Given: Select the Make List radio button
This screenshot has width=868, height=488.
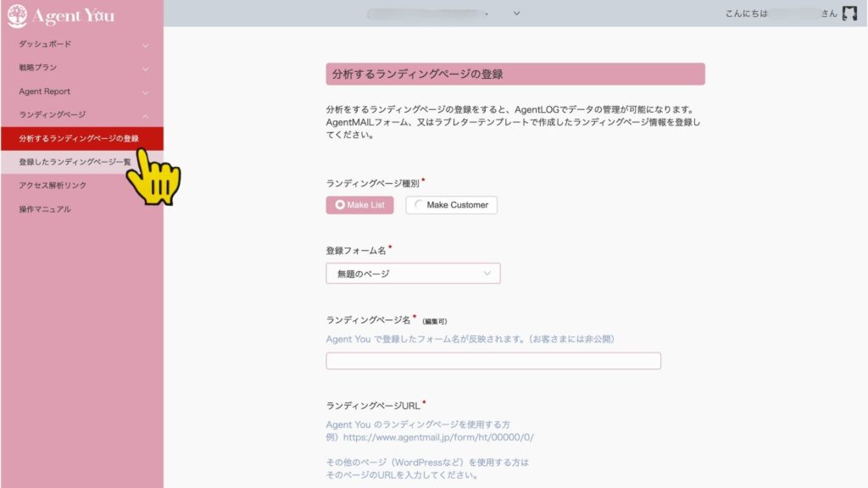Looking at the screenshot, I should [x=359, y=205].
